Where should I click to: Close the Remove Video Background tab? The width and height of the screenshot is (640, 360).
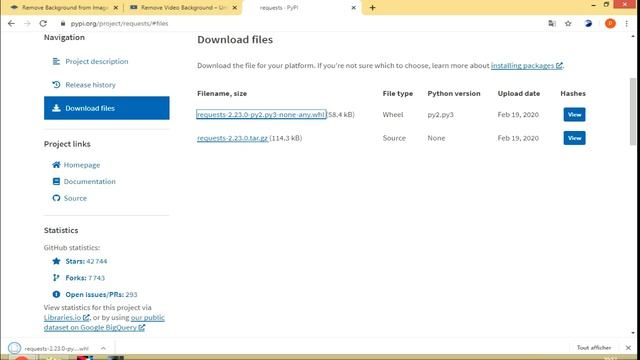[235, 7]
